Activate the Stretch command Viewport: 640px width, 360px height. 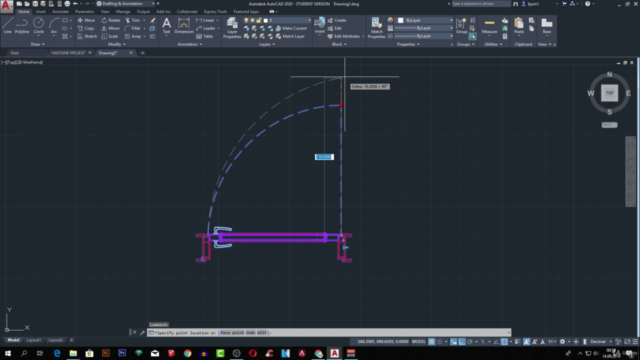[87, 36]
